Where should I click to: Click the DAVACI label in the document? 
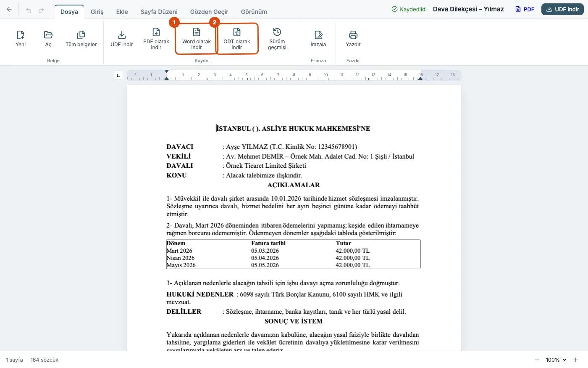tap(180, 147)
